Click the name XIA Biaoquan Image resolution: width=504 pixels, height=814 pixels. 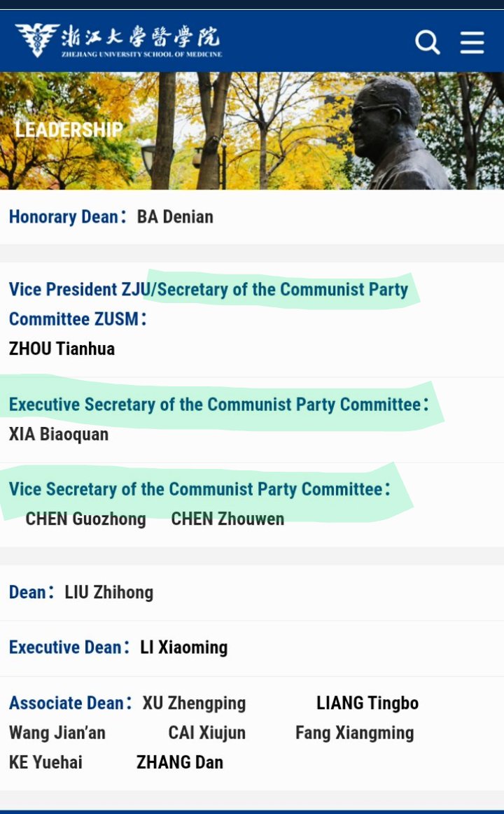coord(59,434)
